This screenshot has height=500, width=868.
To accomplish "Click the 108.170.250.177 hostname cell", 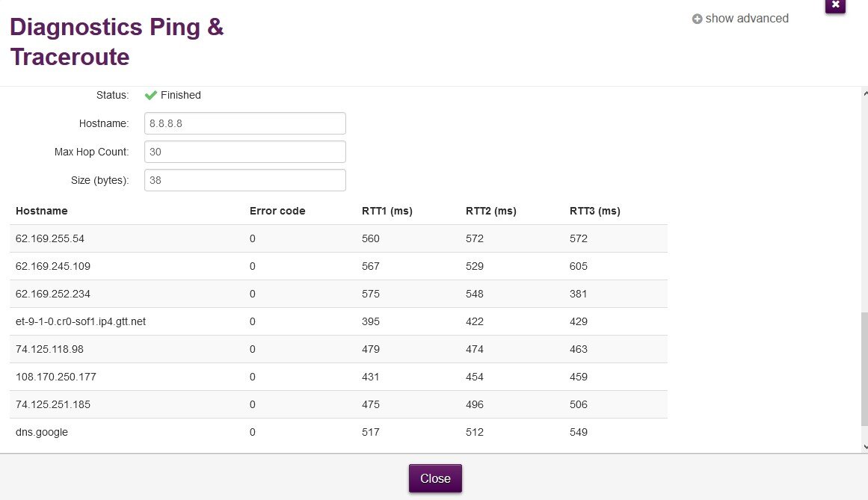I will tap(56, 377).
